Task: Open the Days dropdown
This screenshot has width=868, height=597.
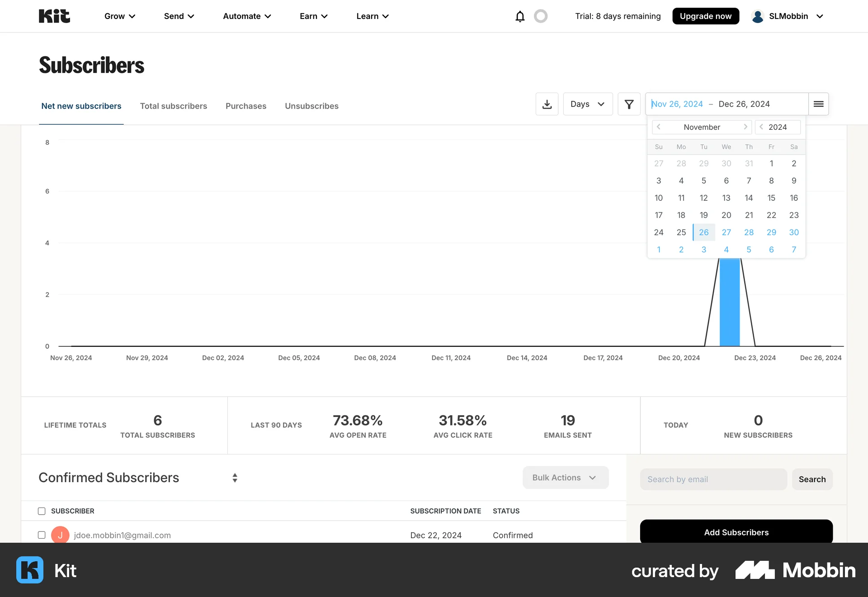Action: pos(588,104)
